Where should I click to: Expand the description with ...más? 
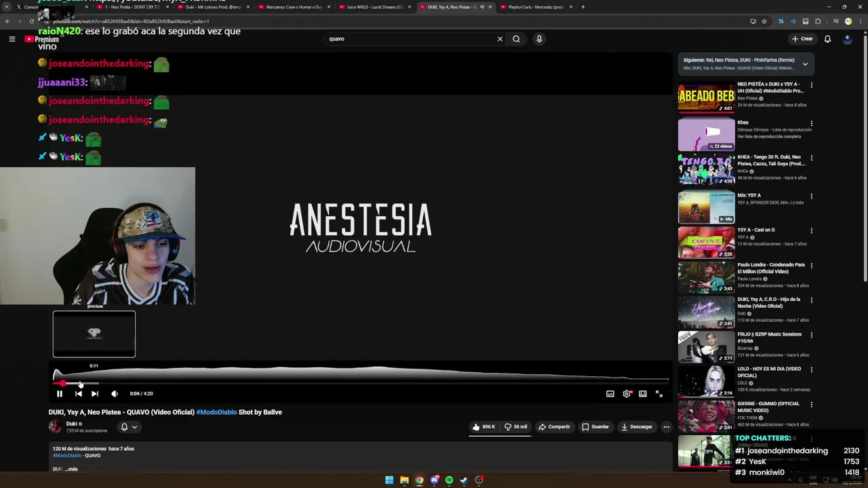tap(71, 469)
